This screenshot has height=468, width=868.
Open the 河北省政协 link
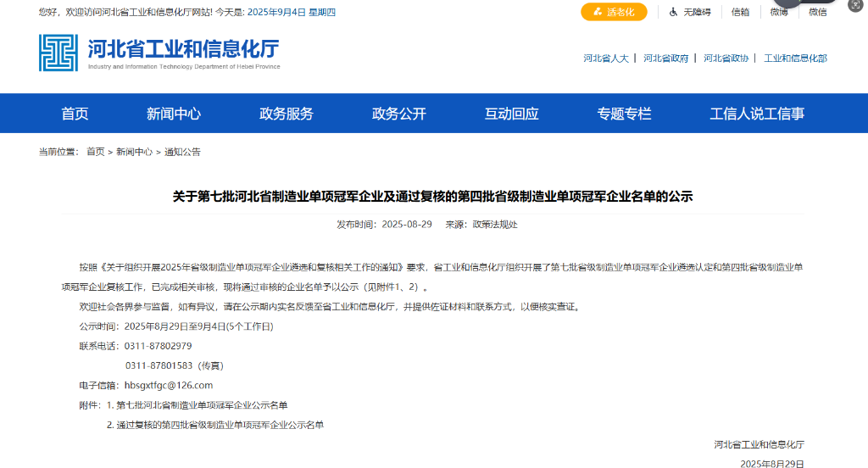[726, 58]
